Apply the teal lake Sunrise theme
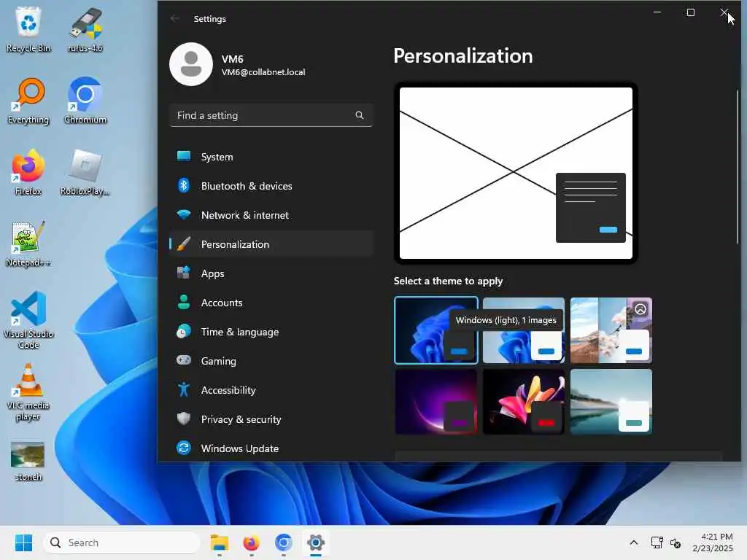Screen dimensions: 747x560 tap(611, 402)
